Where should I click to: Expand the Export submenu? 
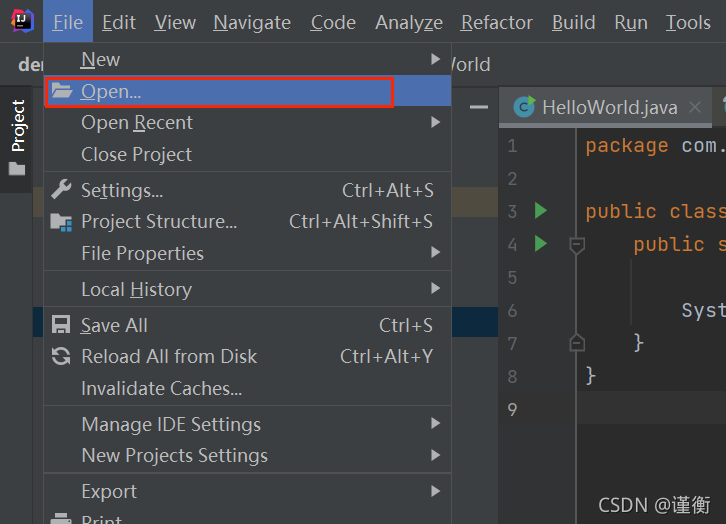click(248, 492)
